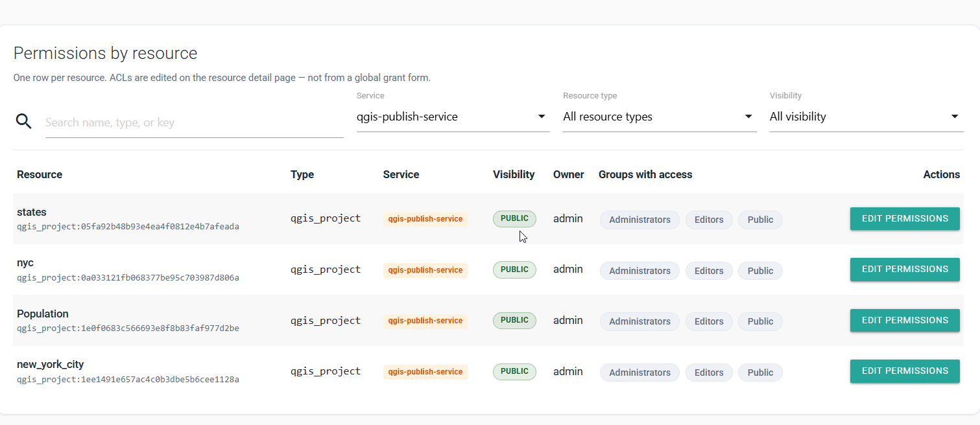This screenshot has width=980, height=425.
Task: Select the nyc resource name
Action: tap(25, 262)
